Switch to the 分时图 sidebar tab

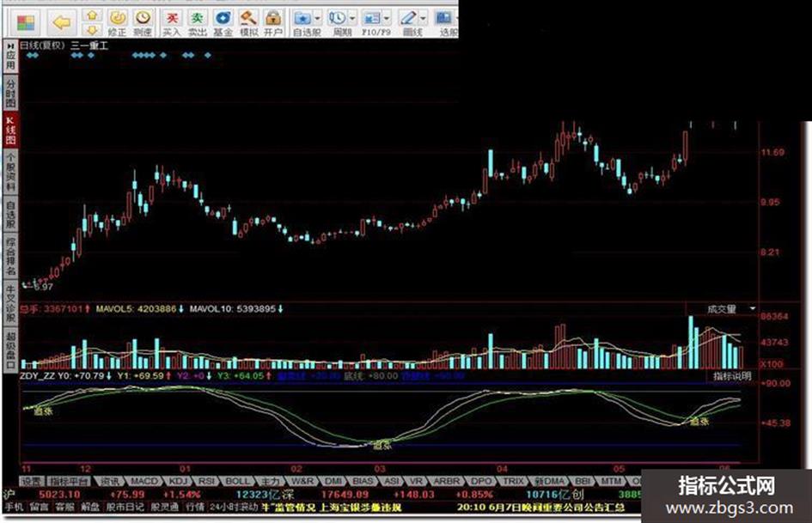pos(10,93)
